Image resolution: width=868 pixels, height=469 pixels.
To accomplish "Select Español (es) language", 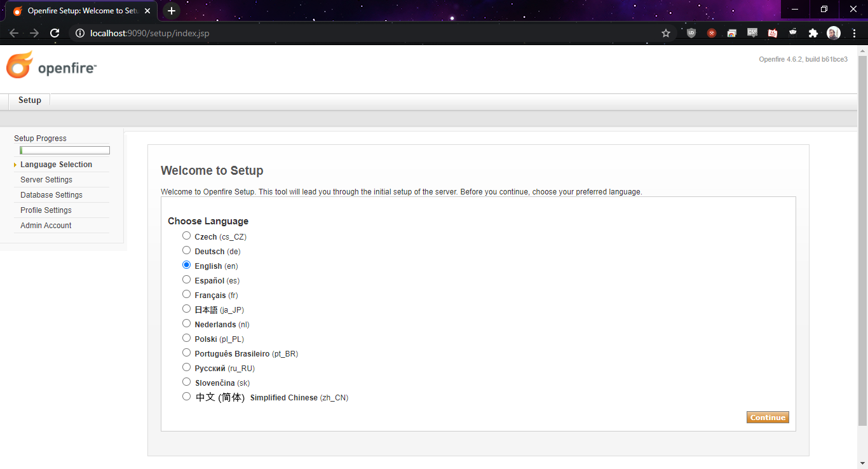I will coord(186,280).
